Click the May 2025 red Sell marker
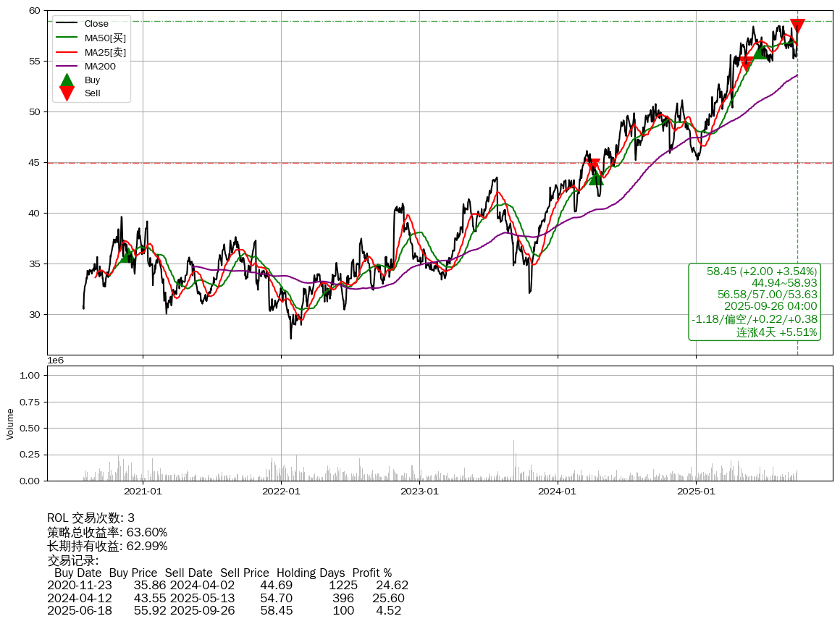 (x=746, y=63)
